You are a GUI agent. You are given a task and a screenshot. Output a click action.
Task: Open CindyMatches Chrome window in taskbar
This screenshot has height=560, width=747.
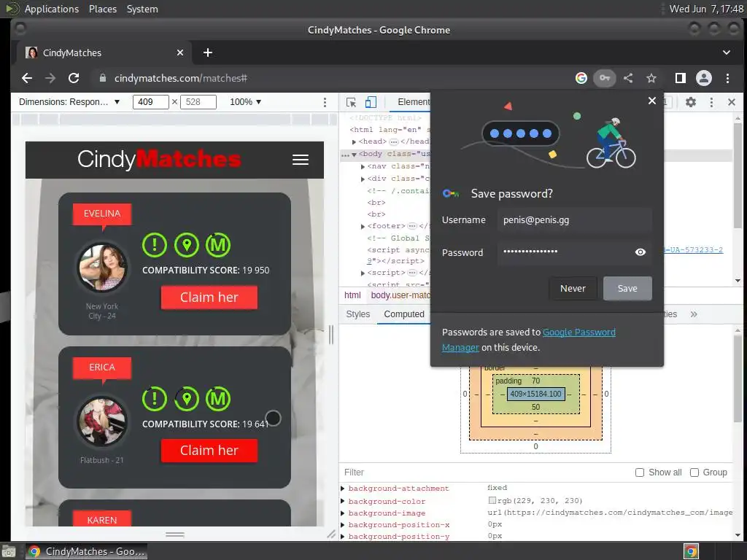coord(86,551)
